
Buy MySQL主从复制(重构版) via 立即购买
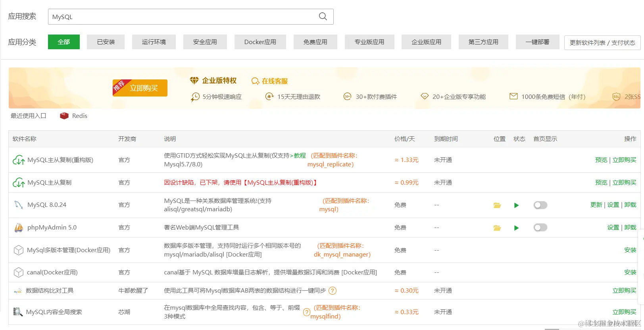click(x=624, y=160)
